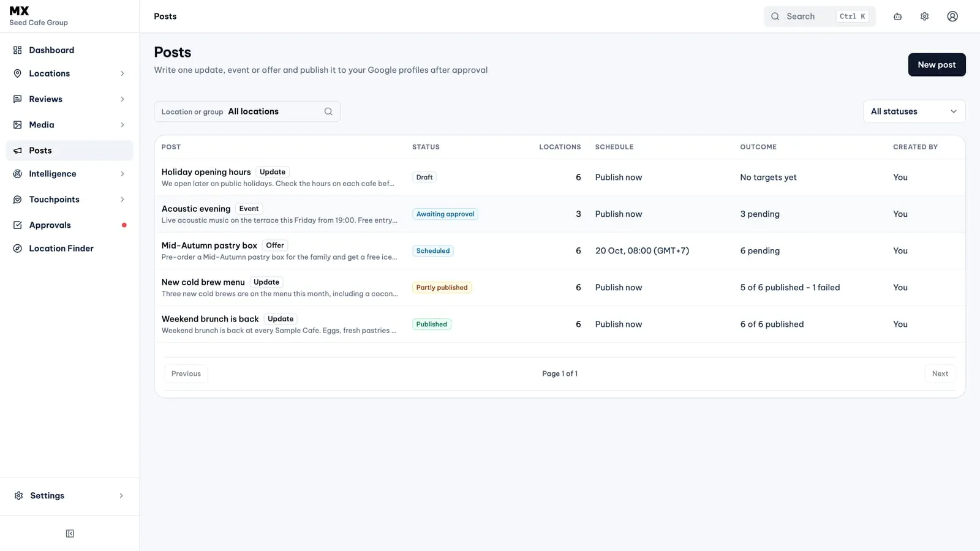Click the MX logo

click(x=20, y=11)
